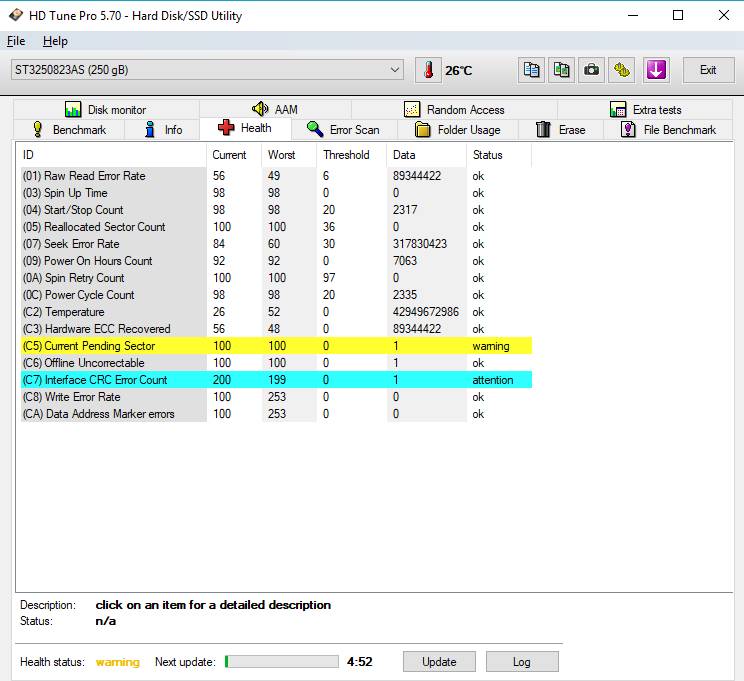The image size is (744, 681).
Task: Click the Erase trash bin icon
Action: point(543,129)
